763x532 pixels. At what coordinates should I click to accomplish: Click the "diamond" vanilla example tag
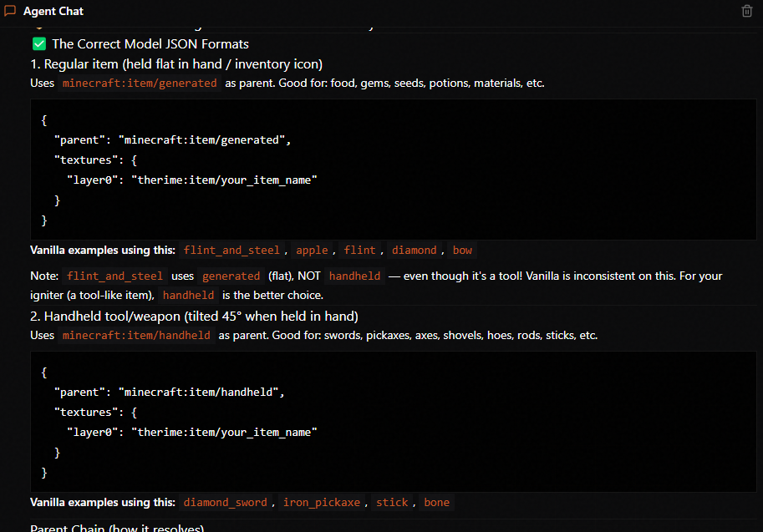(x=414, y=250)
